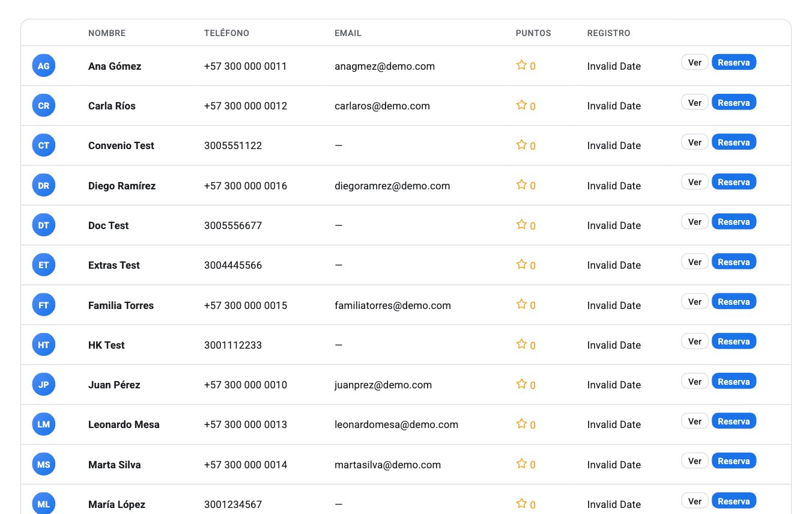This screenshot has height=514, width=812.
Task: Click the AG avatar for Ana Gómez
Action: click(44, 66)
